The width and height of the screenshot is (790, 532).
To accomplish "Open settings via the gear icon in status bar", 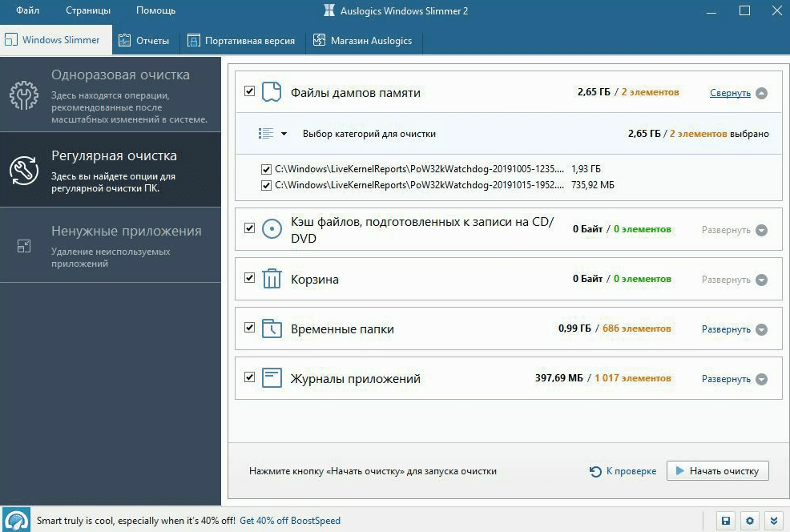I will pyautogui.click(x=750, y=521).
